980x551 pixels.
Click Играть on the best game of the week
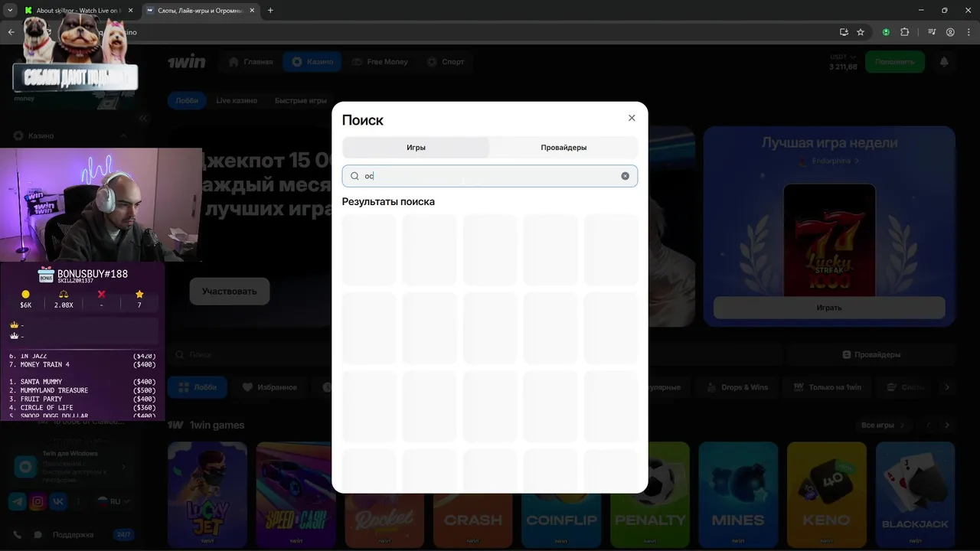point(829,308)
